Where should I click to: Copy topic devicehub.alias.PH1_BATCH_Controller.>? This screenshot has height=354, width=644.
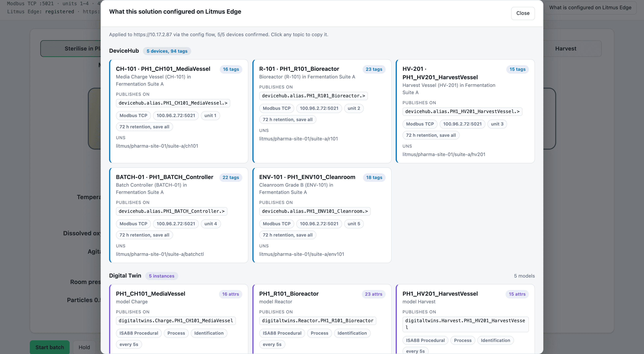171,211
